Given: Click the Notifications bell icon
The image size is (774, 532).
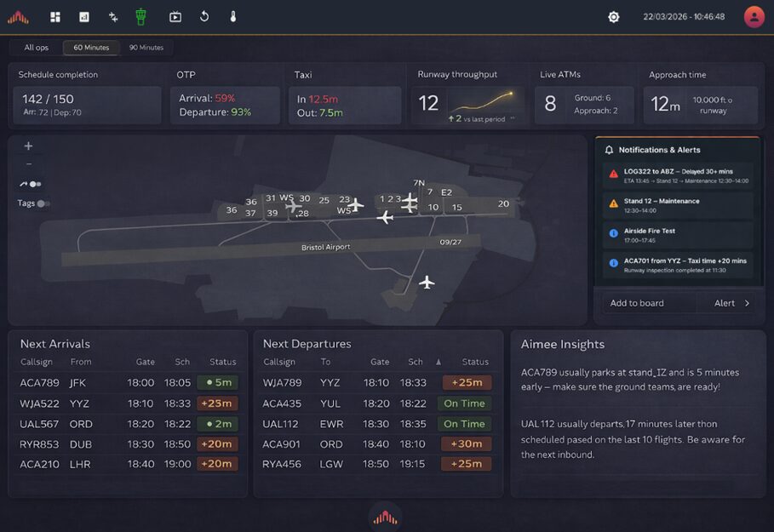Looking at the screenshot, I should (x=609, y=150).
